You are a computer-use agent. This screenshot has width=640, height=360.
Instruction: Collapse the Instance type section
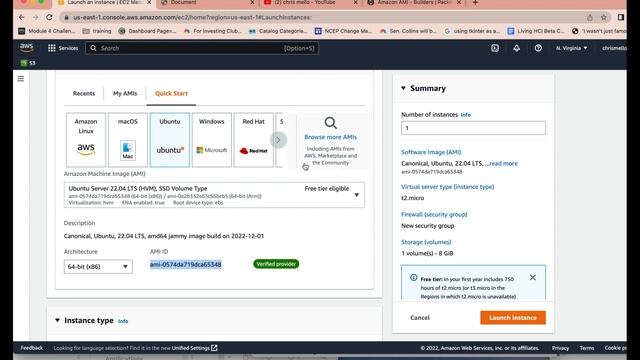57,320
